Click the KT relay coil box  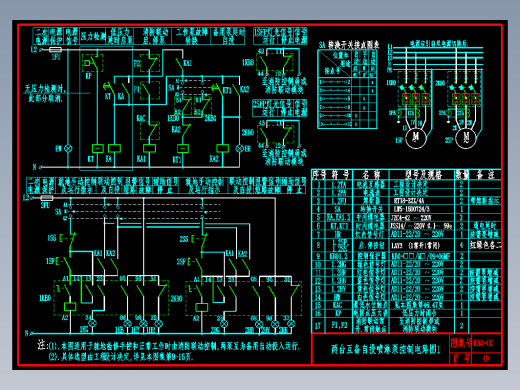pos(98,148)
